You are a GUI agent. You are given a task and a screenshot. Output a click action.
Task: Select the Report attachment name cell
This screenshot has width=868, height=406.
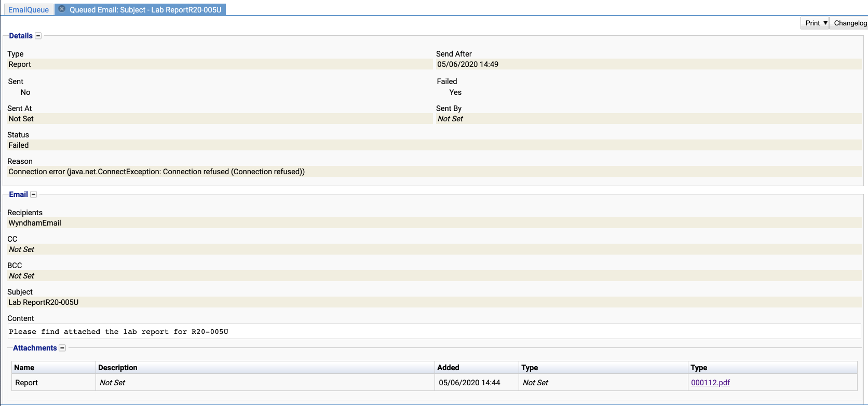54,383
